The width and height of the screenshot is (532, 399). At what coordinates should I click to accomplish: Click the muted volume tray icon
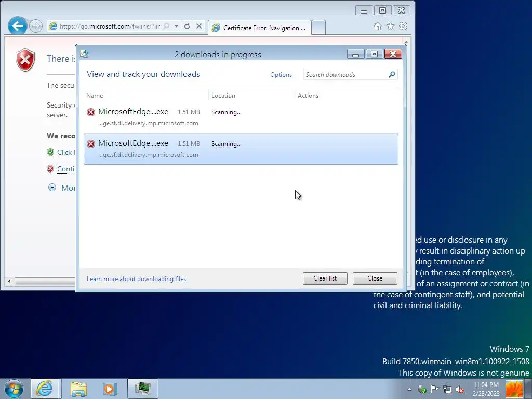point(460,389)
